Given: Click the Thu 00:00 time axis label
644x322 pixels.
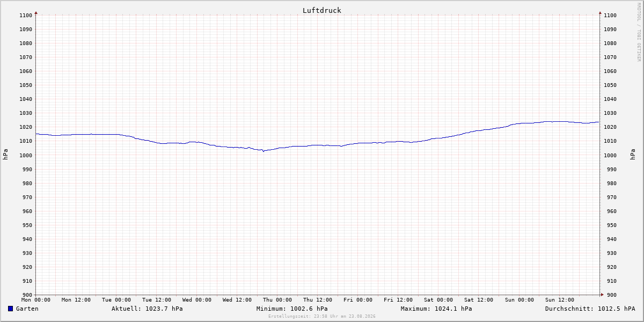Looking at the screenshot, I should [x=277, y=300].
